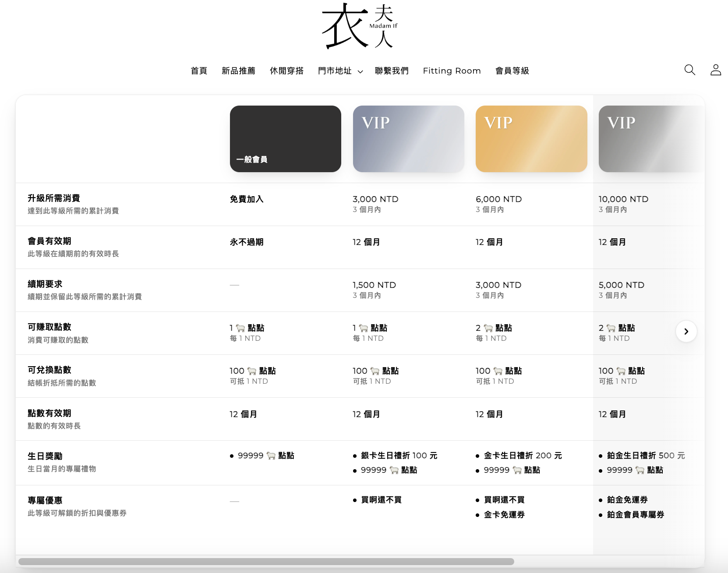Screen dimensions: 728x573
Task: Click next arrow to show more tiers
Action: pos(686,332)
